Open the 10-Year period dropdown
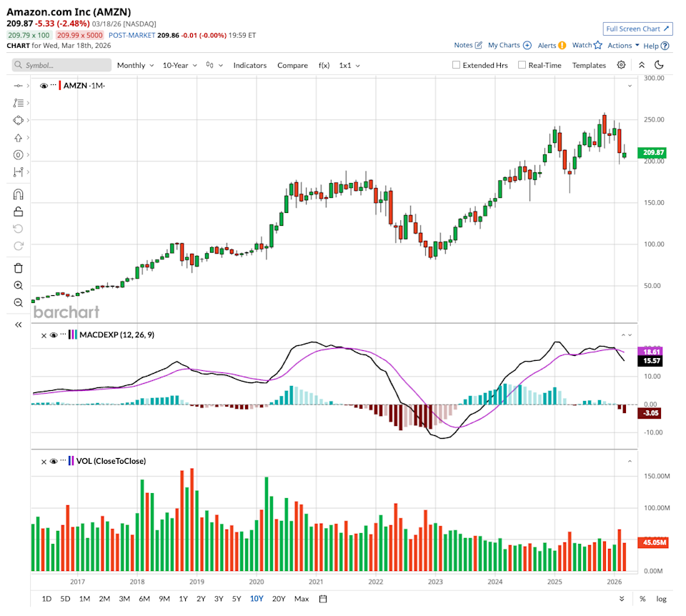Viewport: 686px width, 616px height. point(179,65)
